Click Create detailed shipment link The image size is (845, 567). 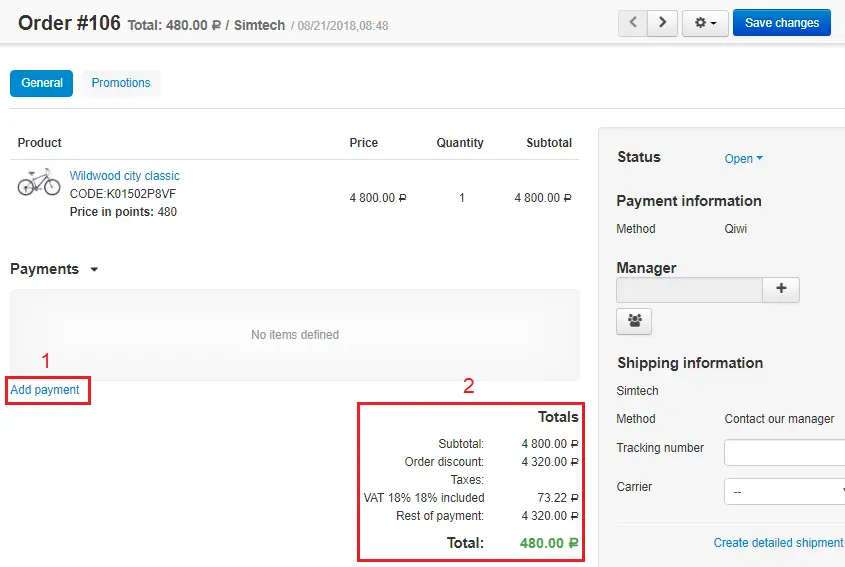(x=778, y=543)
